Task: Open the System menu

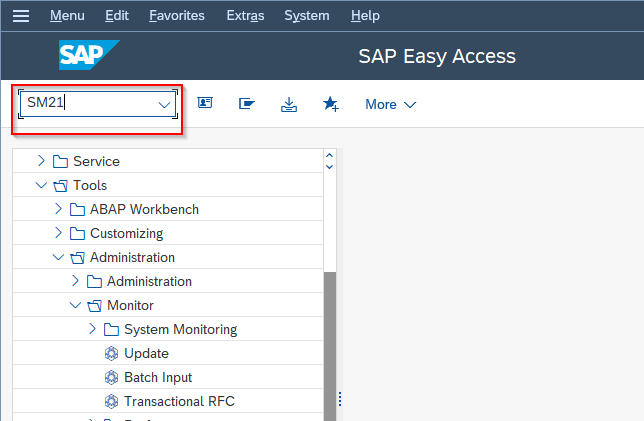Action: (306, 16)
